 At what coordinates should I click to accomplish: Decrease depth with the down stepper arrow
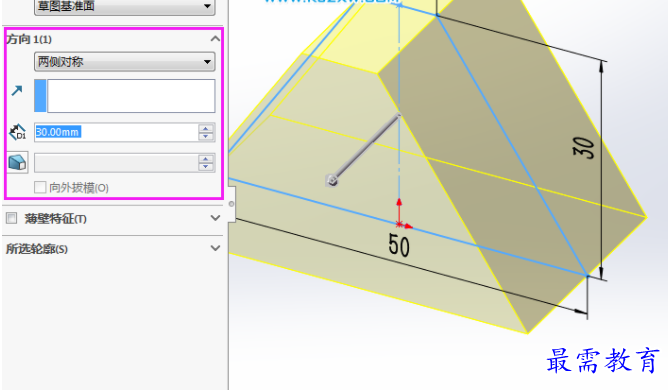coord(206,136)
